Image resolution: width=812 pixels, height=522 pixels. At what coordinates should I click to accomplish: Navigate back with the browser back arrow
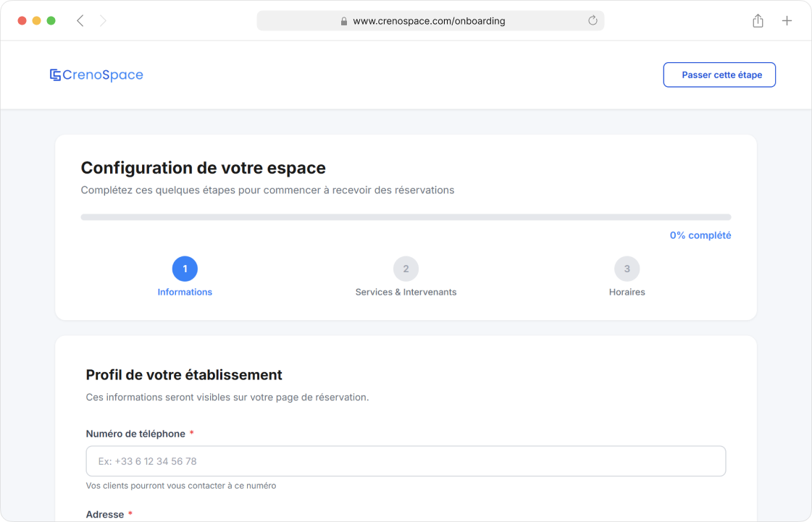pos(80,20)
